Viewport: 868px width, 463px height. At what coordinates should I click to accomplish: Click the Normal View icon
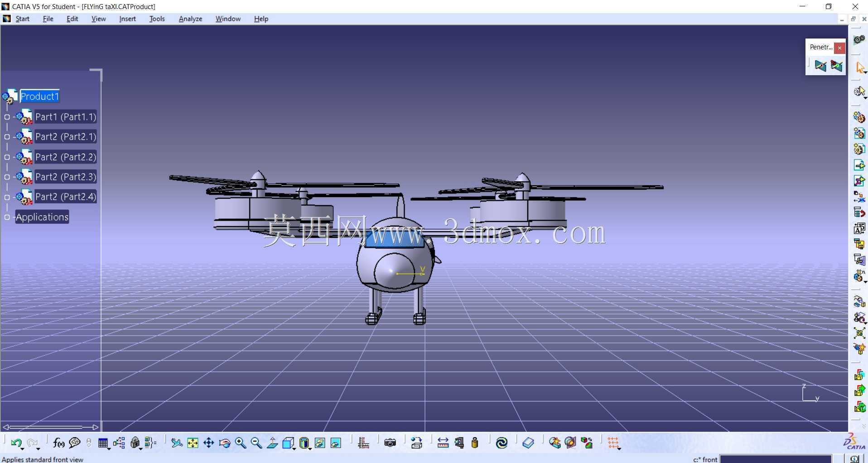click(272, 443)
